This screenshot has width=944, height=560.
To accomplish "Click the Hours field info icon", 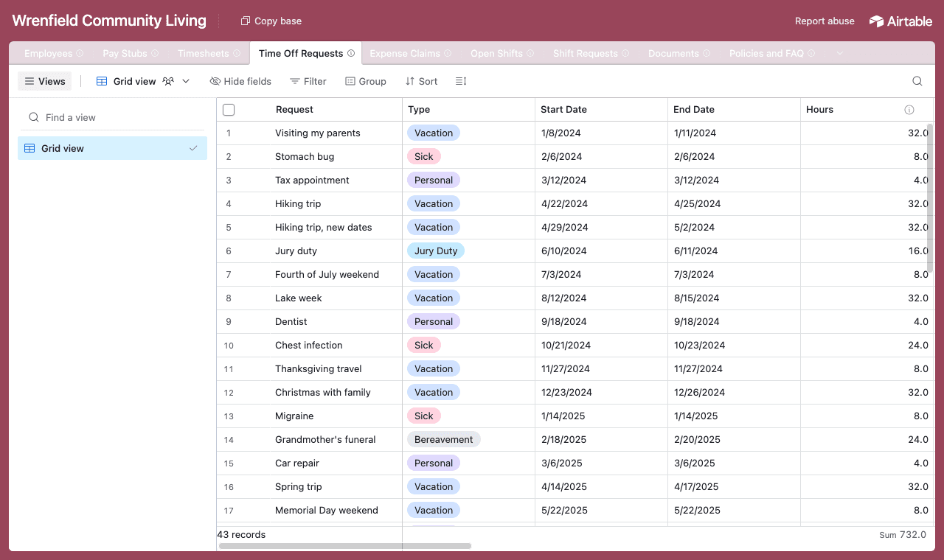I will [909, 110].
